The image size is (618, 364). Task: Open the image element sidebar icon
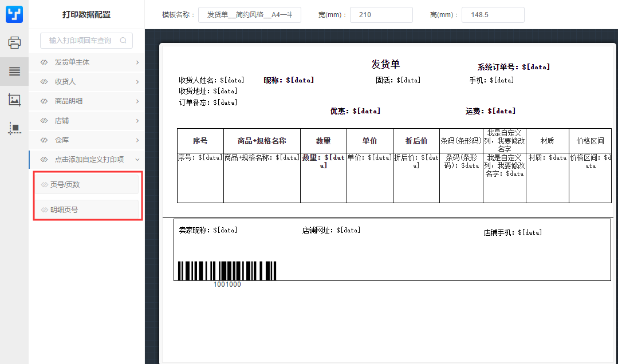14,100
